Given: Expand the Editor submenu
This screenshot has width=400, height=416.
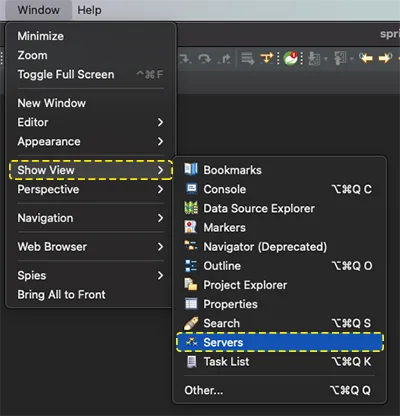Looking at the screenshot, I should pyautogui.click(x=90, y=122).
